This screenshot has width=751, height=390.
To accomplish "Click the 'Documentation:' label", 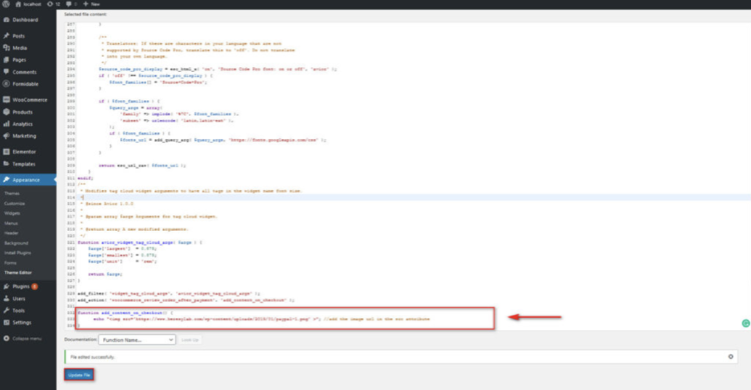I will [80, 340].
